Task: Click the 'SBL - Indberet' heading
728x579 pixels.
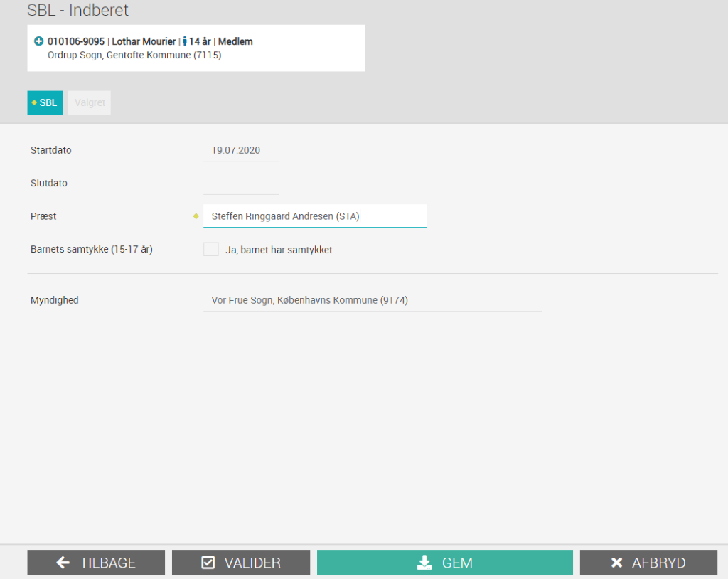Action: pos(77,10)
